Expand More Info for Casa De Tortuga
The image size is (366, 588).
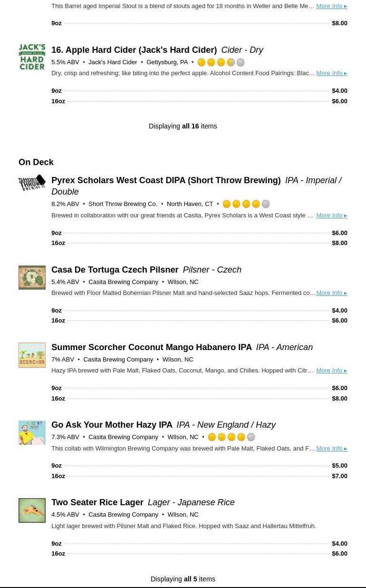tap(331, 293)
